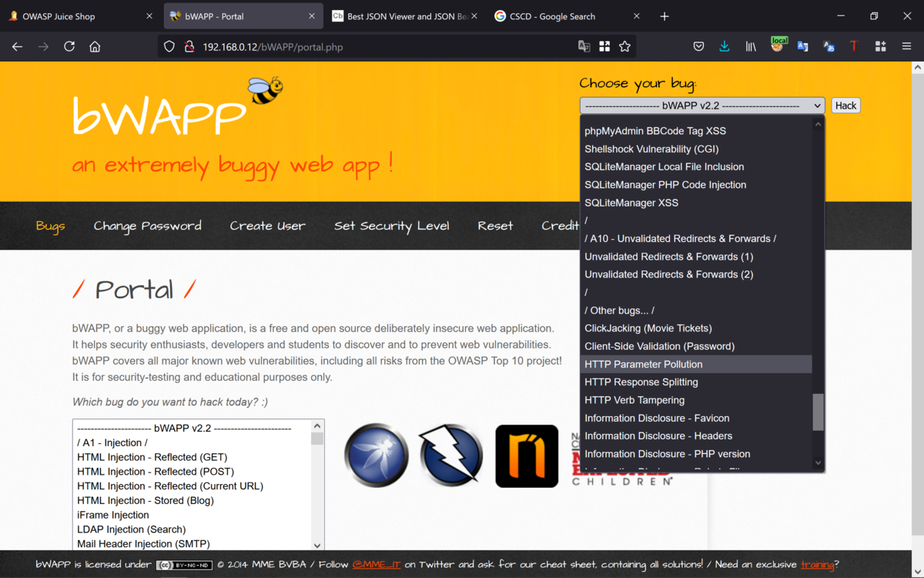Screen dimensions: 924x578
Task: Open the Create User page
Action: pos(267,226)
